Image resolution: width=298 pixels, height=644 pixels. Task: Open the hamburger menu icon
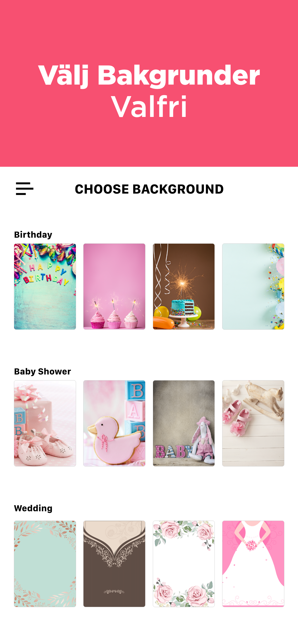click(24, 189)
